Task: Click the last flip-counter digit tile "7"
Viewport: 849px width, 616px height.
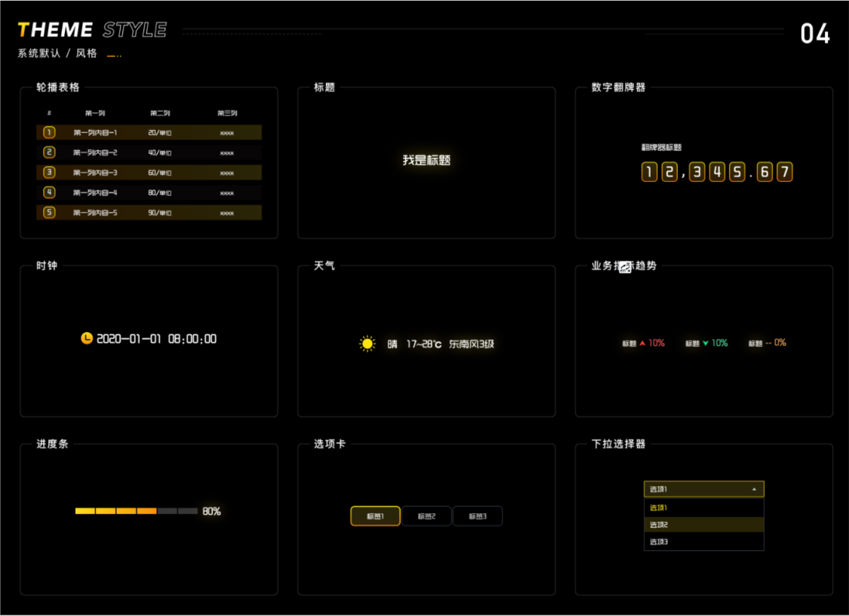Action: (785, 172)
